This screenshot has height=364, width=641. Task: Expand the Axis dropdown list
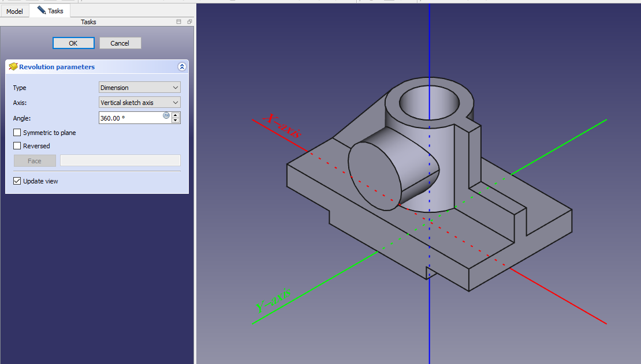[140, 103]
